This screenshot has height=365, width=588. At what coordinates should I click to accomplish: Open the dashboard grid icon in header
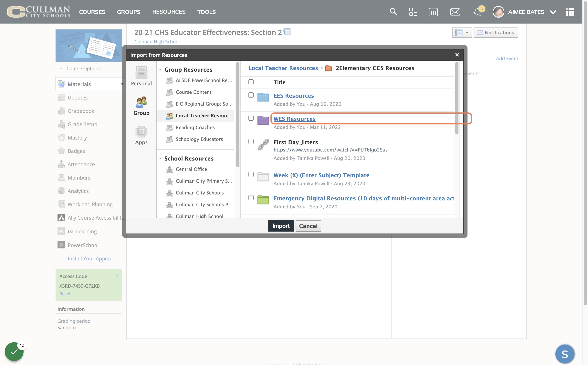tap(413, 12)
